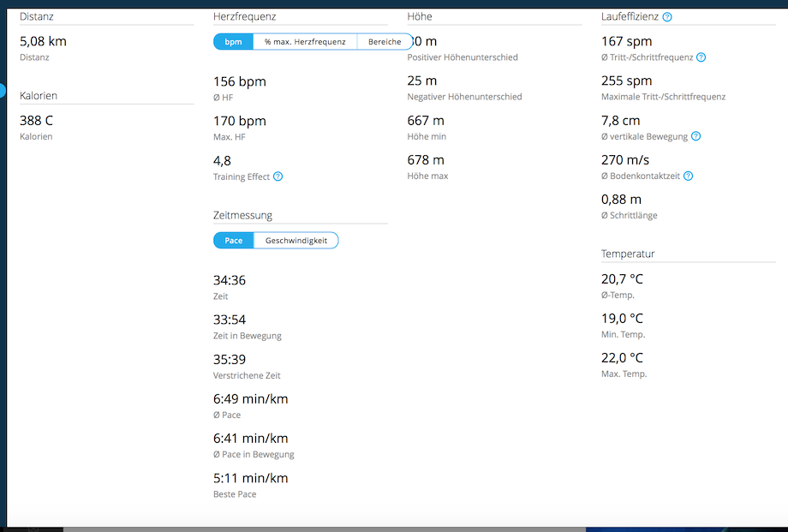Click the Temperatur section heading

pyautogui.click(x=628, y=254)
